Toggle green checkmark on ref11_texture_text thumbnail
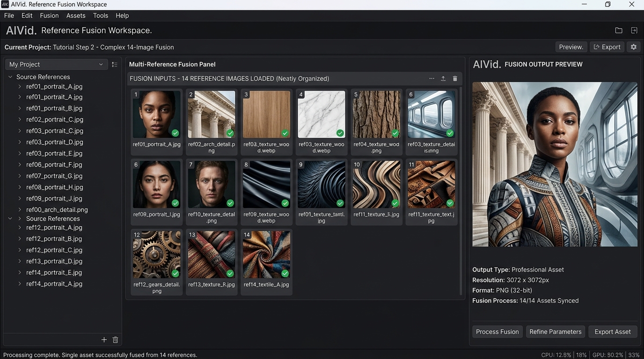Viewport: 644px width, 359px height. coord(450,203)
